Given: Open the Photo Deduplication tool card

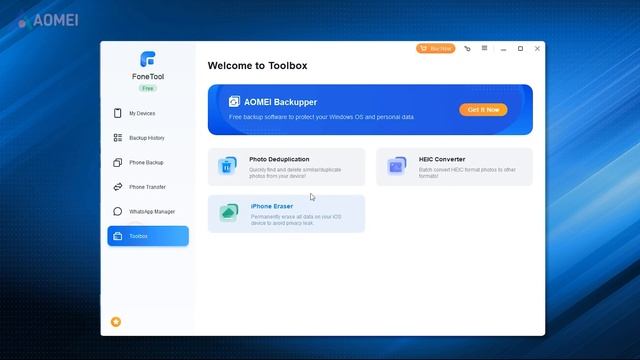Looking at the screenshot, I should [x=286, y=167].
